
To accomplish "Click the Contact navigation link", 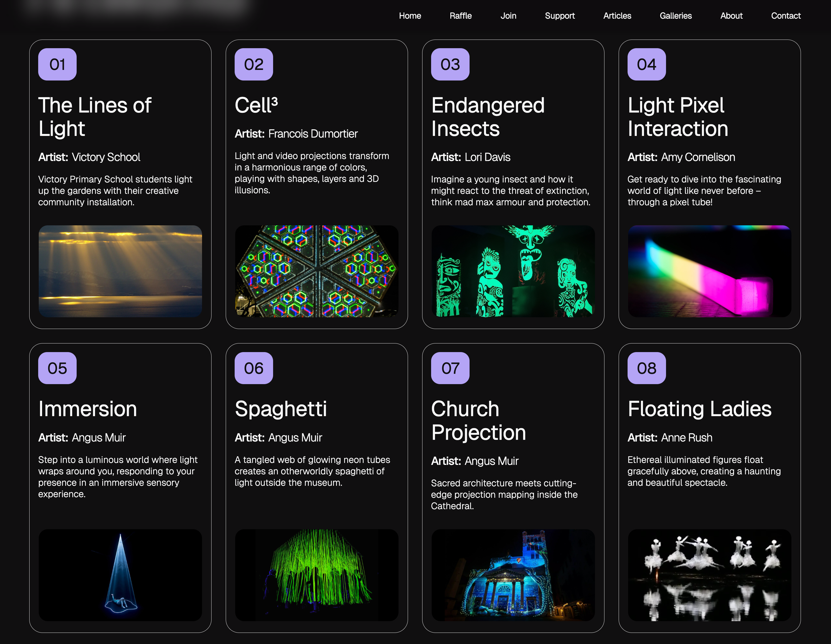I will [x=785, y=16].
